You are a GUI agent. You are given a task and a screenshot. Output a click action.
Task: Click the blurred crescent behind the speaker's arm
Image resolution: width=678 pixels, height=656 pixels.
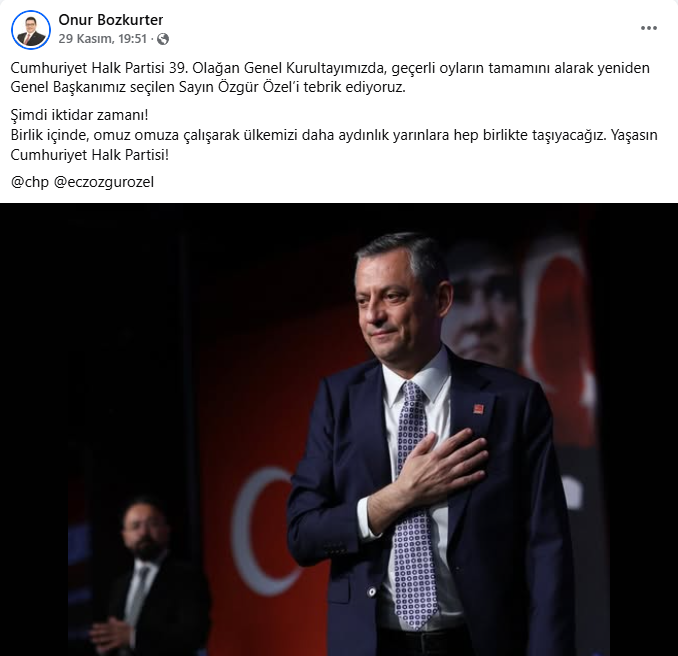[x=264, y=531]
